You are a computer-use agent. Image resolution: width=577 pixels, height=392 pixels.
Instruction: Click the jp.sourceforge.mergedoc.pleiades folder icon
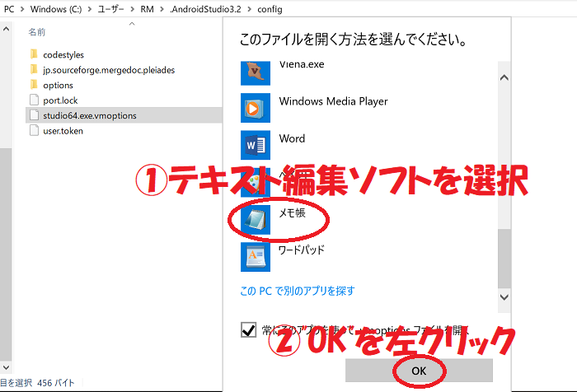point(34,69)
